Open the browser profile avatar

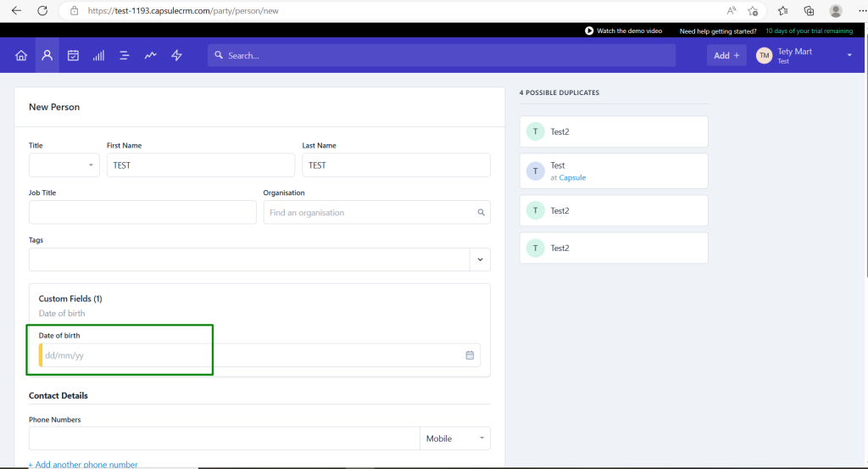(836, 10)
